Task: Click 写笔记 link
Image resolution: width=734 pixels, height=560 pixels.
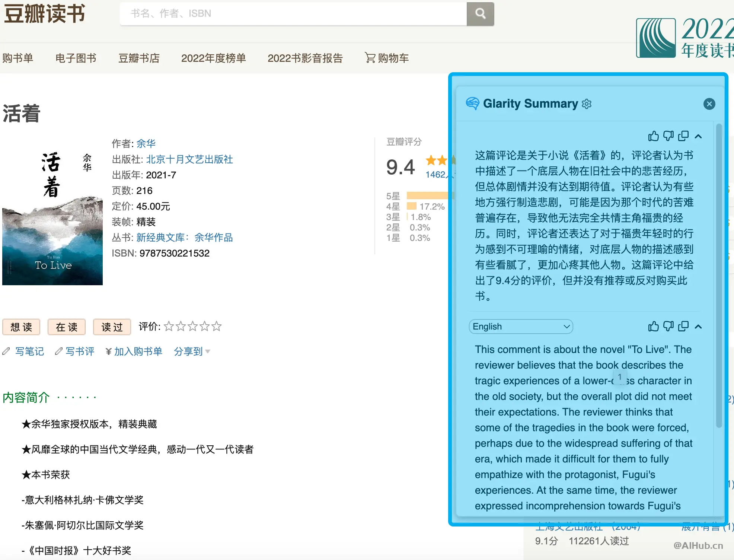Action: (30, 351)
